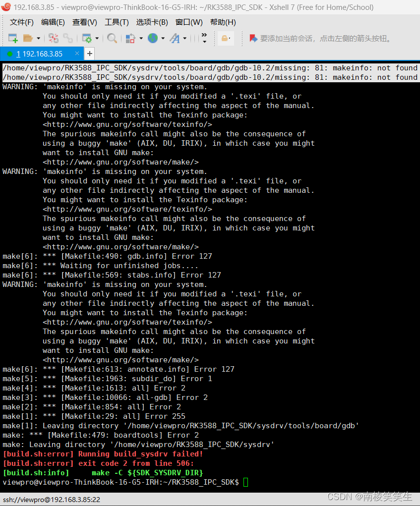Image resolution: width=420 pixels, height=506 pixels.
Task: Click the Find magnifier icon
Action: pyautogui.click(x=112, y=38)
